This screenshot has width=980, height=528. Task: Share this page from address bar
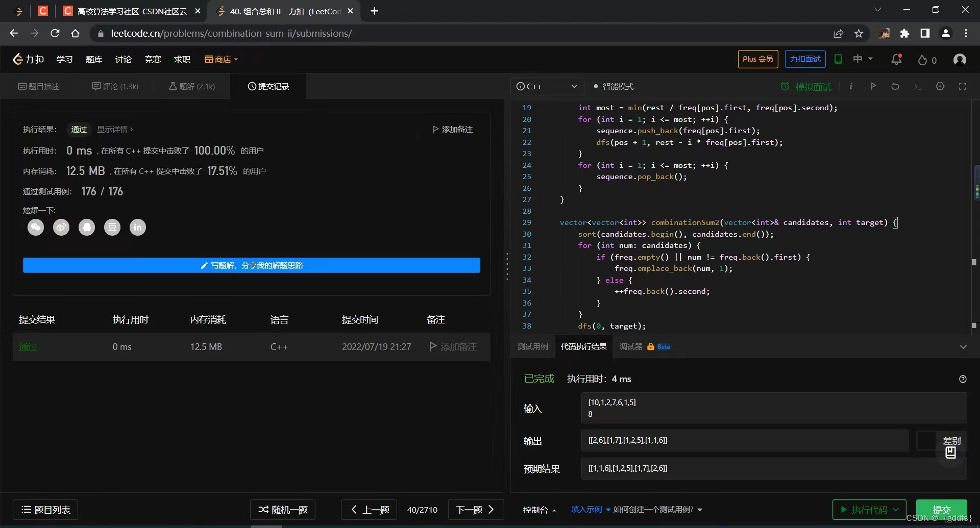pos(838,34)
